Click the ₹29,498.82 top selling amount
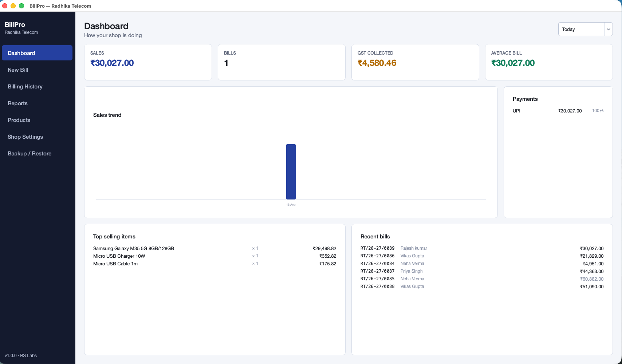This screenshot has height=364, width=622. tap(324, 248)
